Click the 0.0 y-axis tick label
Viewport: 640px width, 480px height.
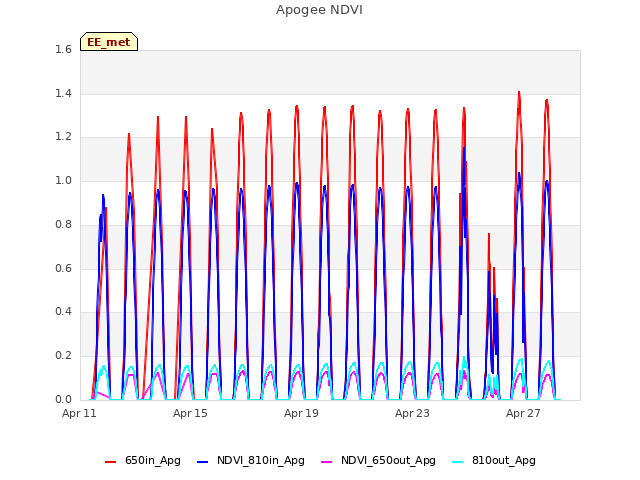[63, 399]
